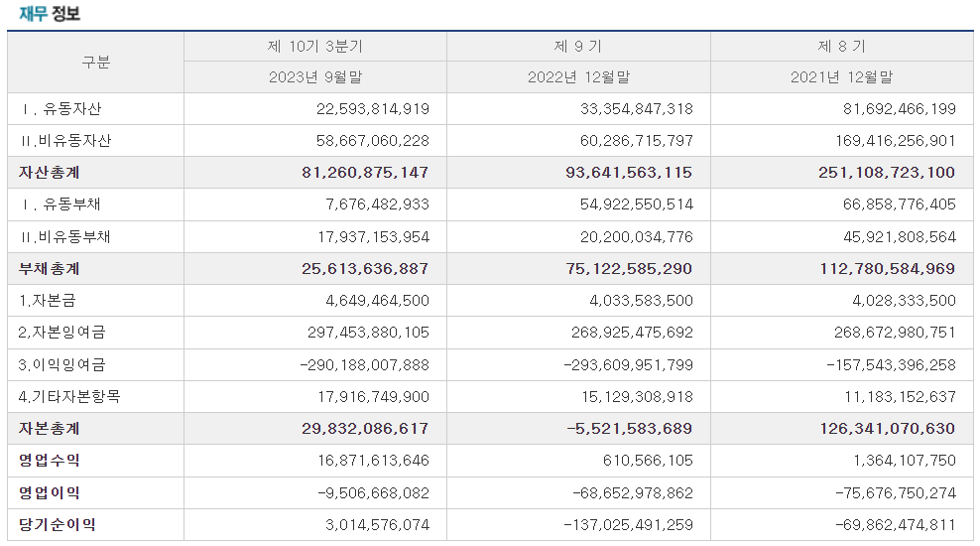The height and width of the screenshot is (546, 980).
Task: Click the Ⅰ. 유동부채 row label
Action: pyautogui.click(x=61, y=205)
